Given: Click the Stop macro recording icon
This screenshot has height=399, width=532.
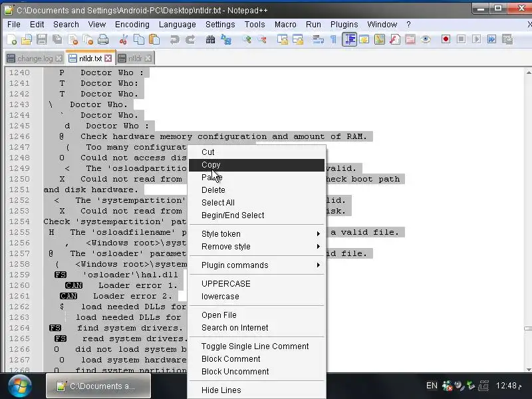Looking at the screenshot, I should [461, 39].
